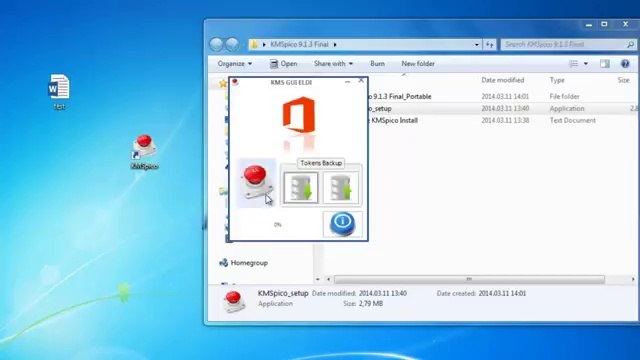Sort by the Type column header
This screenshot has height=360, width=640.
pyautogui.click(x=557, y=80)
